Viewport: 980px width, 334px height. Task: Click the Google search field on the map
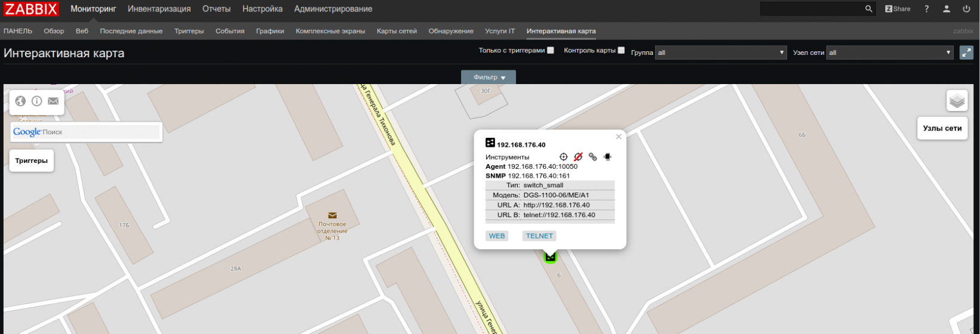[x=100, y=132]
